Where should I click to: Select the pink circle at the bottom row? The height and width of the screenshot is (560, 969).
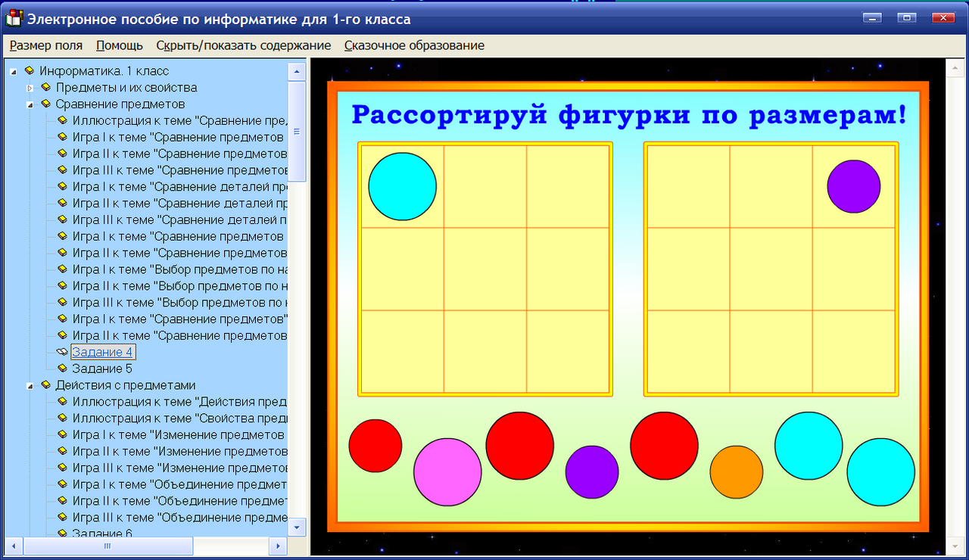(447, 472)
